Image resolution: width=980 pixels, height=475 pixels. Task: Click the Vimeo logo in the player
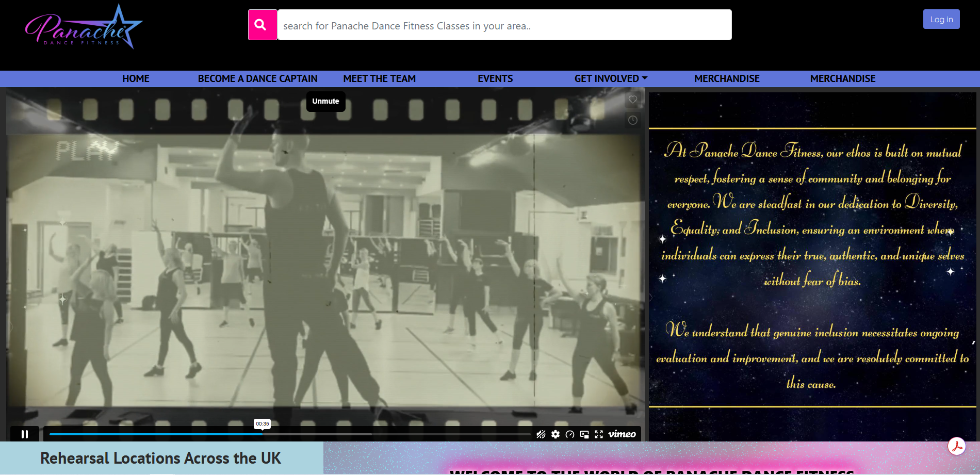pyautogui.click(x=622, y=434)
